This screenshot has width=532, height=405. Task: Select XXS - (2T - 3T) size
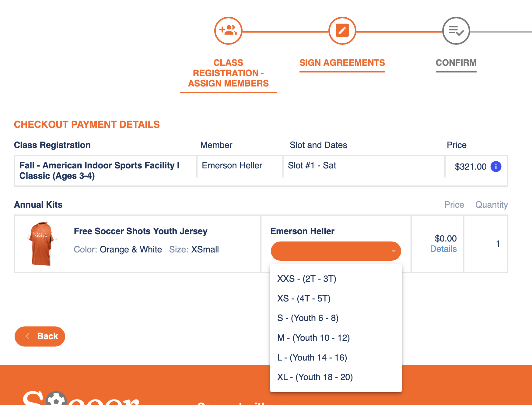[307, 279]
